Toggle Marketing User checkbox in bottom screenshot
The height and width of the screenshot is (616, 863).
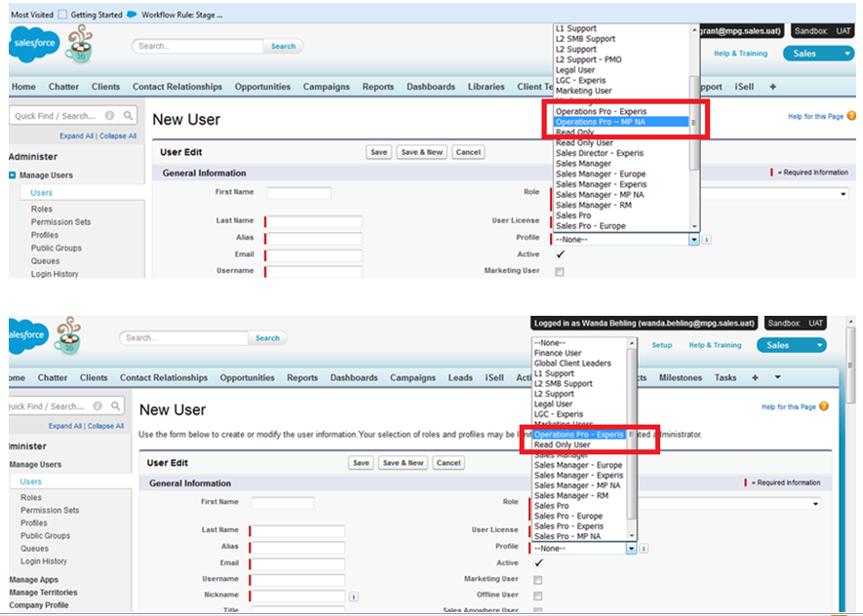(537, 580)
